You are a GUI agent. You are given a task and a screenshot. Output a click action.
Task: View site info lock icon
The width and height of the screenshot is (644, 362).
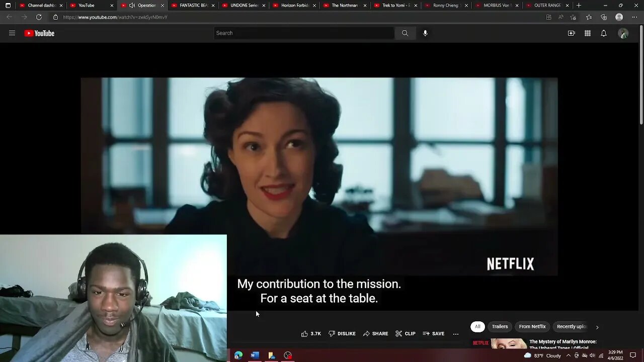click(x=56, y=17)
